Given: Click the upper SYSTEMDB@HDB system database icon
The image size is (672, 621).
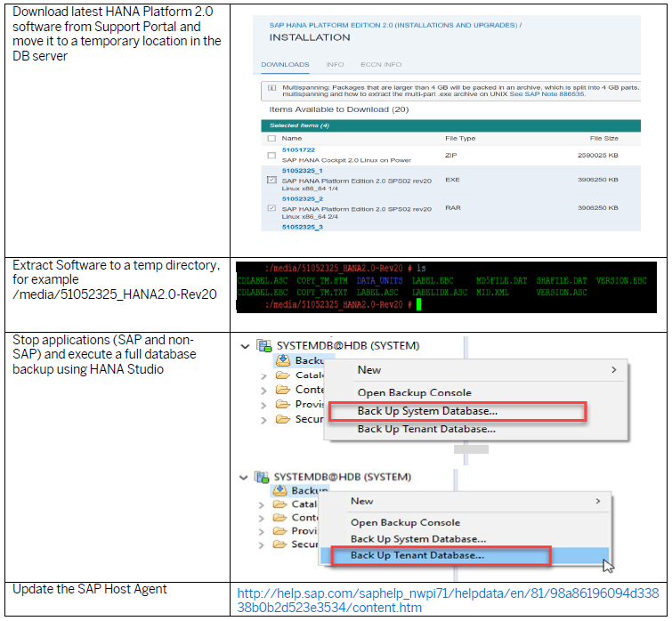Looking at the screenshot, I should [x=263, y=345].
